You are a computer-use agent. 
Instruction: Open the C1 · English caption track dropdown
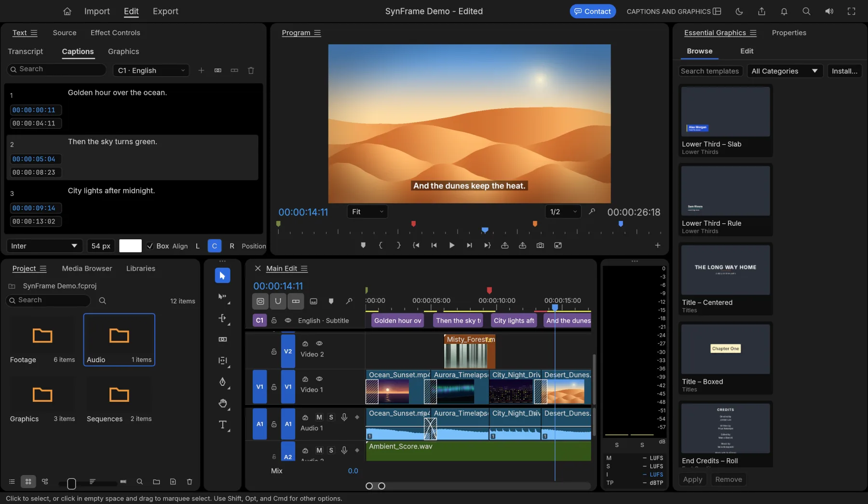(151, 70)
